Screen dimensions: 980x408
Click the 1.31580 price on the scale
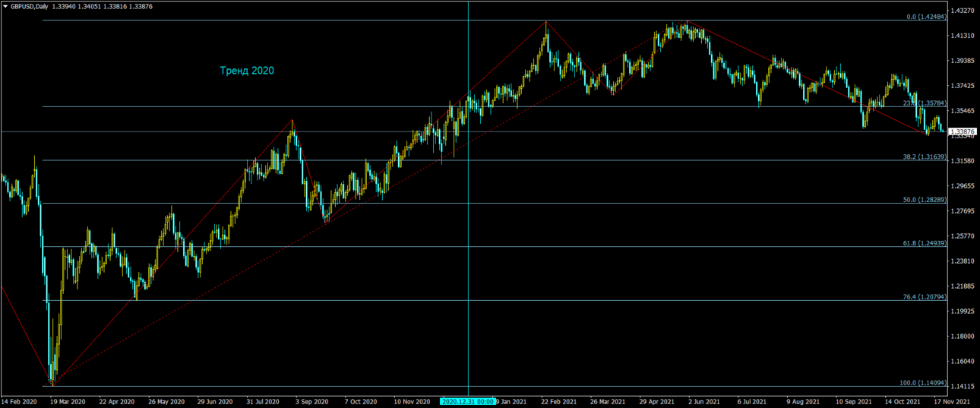(x=963, y=161)
